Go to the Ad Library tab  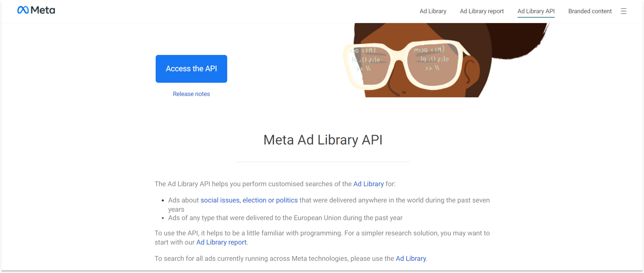pyautogui.click(x=433, y=11)
